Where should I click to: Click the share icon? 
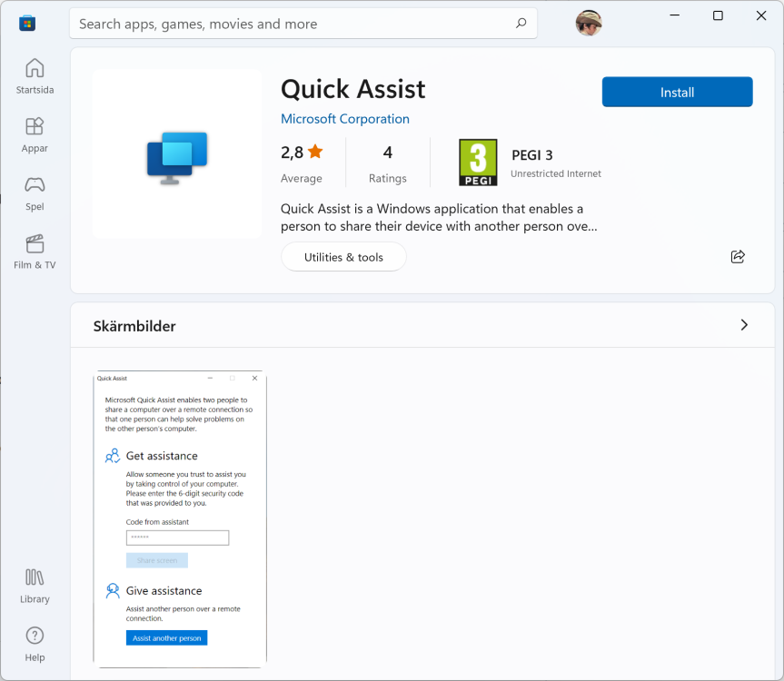(738, 257)
